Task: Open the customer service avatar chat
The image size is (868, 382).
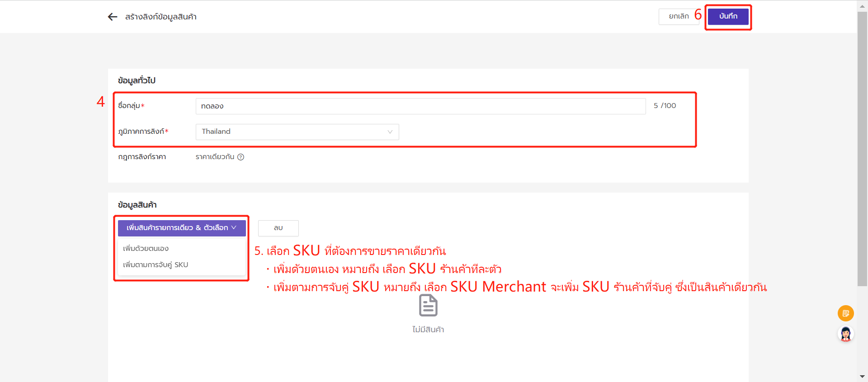Action: click(845, 334)
